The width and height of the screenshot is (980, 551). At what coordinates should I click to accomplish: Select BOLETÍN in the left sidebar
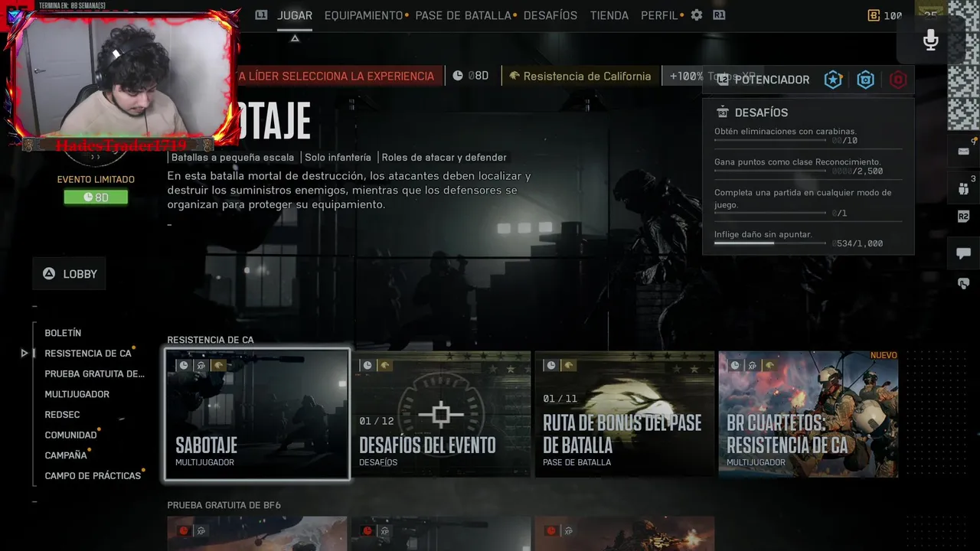point(63,333)
